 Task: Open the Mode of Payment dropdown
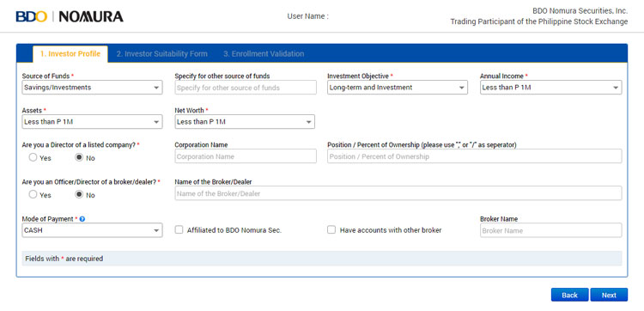tap(92, 230)
